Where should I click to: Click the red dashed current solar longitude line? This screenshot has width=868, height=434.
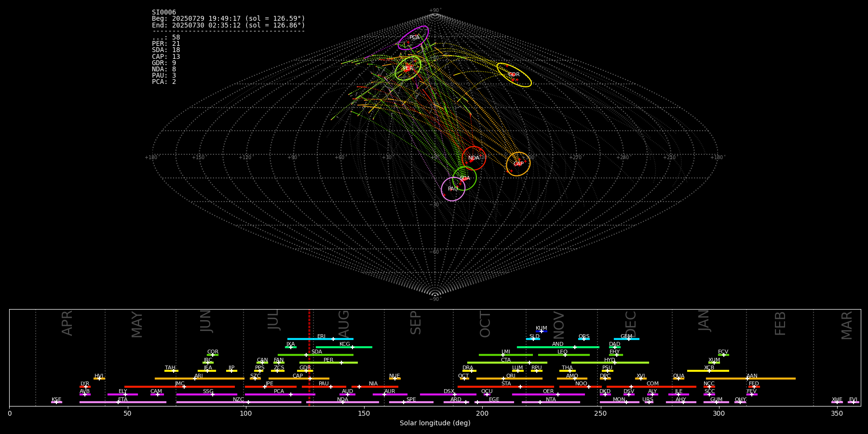tap(310, 357)
